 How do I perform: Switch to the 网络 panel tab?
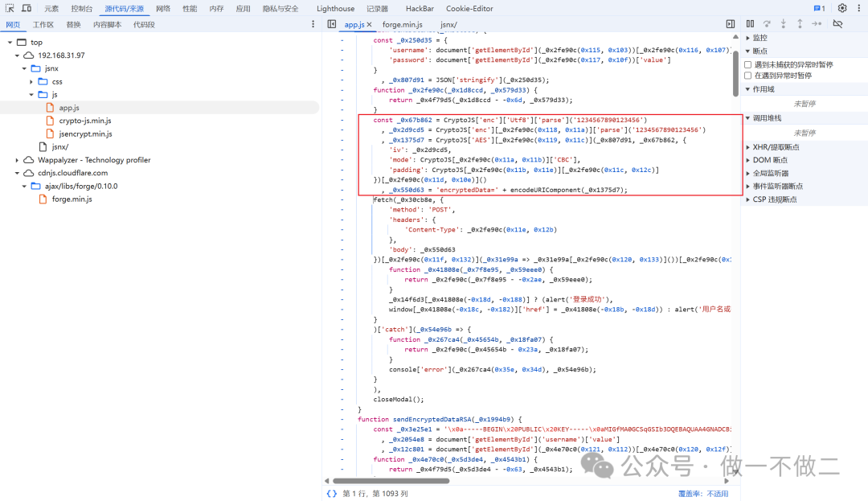(163, 8)
